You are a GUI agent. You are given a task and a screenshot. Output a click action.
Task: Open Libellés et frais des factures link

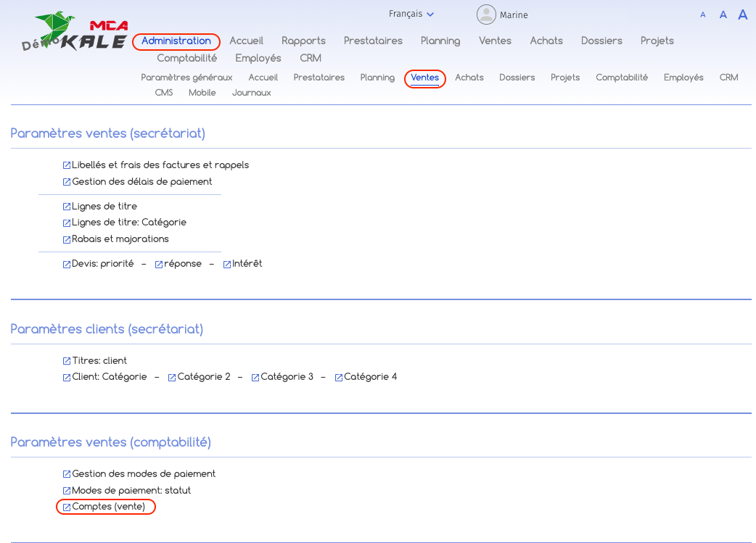point(160,165)
